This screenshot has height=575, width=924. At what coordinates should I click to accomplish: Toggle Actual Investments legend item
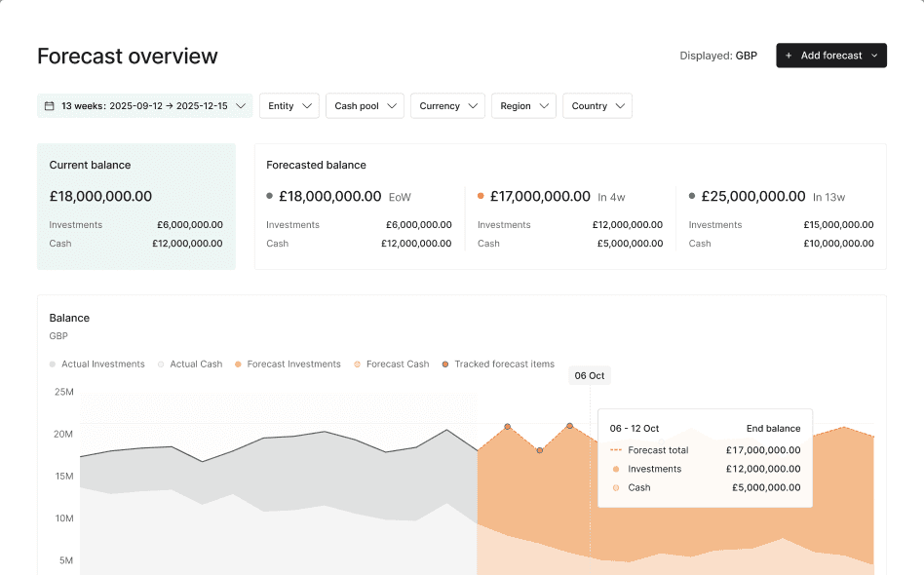(97, 364)
